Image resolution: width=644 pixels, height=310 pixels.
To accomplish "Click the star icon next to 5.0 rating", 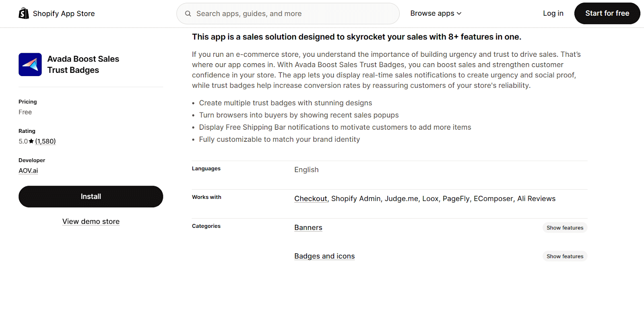I will click(x=31, y=141).
